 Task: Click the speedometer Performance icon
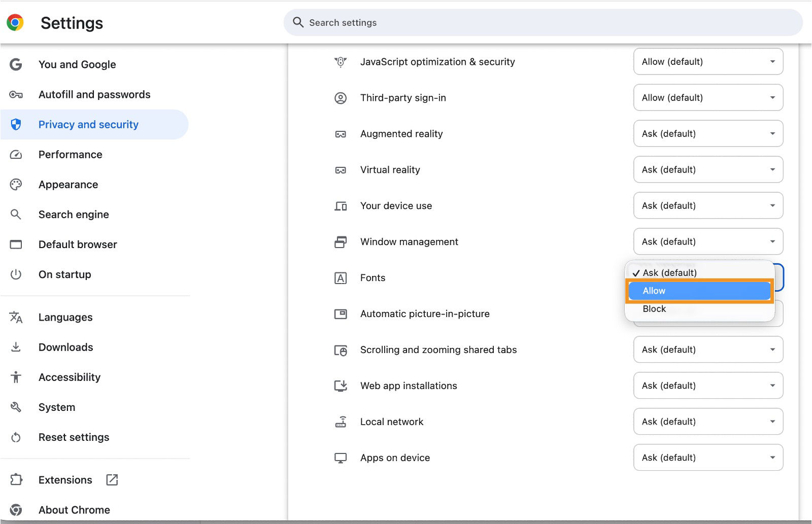[x=16, y=154]
